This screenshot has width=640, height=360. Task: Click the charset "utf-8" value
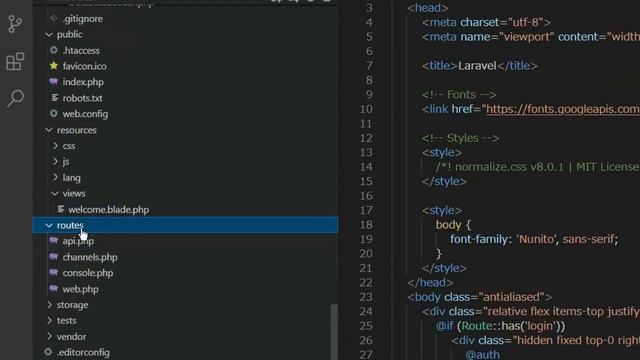[525, 22]
